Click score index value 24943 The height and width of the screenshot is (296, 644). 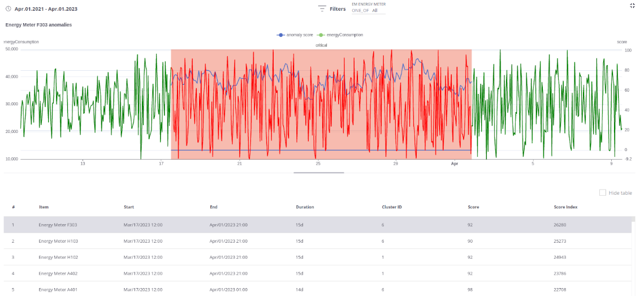tap(560, 258)
